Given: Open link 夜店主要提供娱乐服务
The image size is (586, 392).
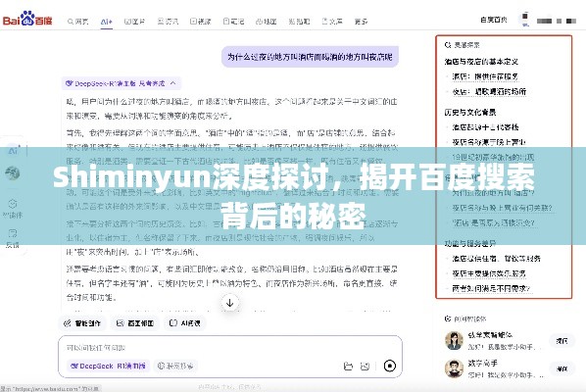Looking at the screenshot, I should 489,273.
